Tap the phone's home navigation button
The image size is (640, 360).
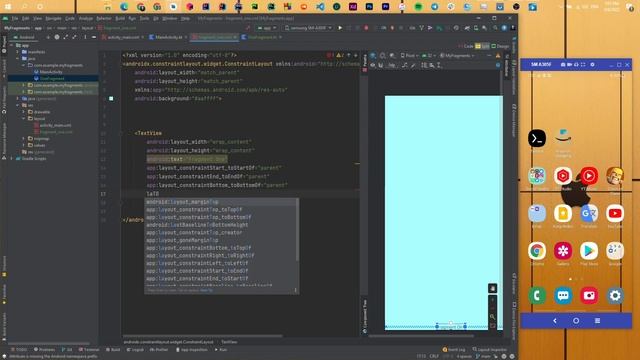point(576,321)
